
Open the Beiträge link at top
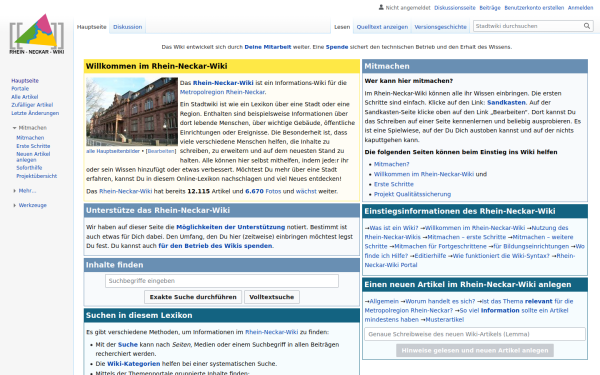tap(490, 8)
